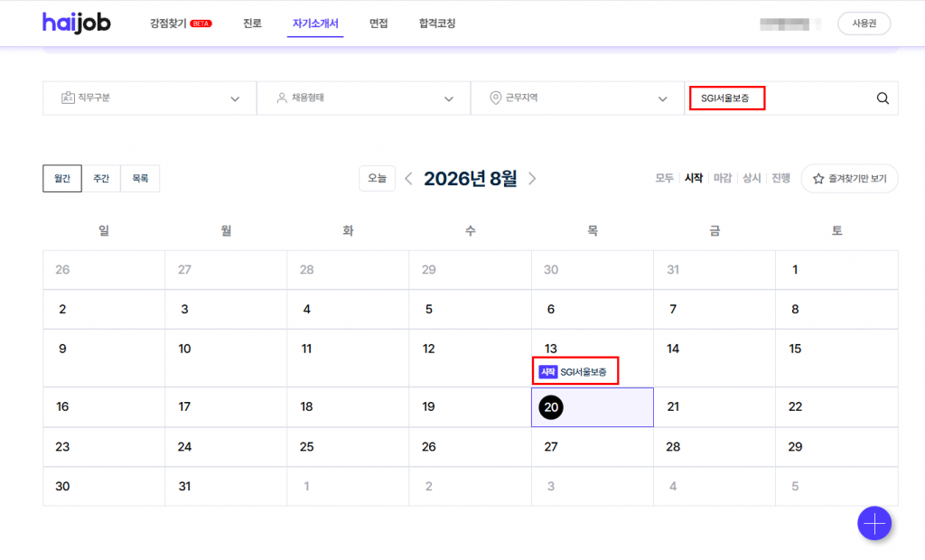Open the 근무지역 dropdown
This screenshot has width=925, height=560.
pyautogui.click(x=577, y=98)
